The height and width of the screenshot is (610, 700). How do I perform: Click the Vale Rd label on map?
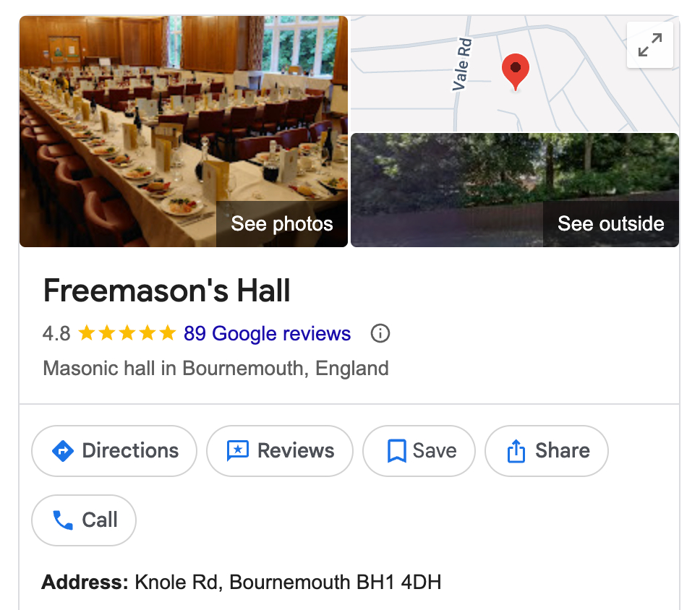click(x=462, y=65)
